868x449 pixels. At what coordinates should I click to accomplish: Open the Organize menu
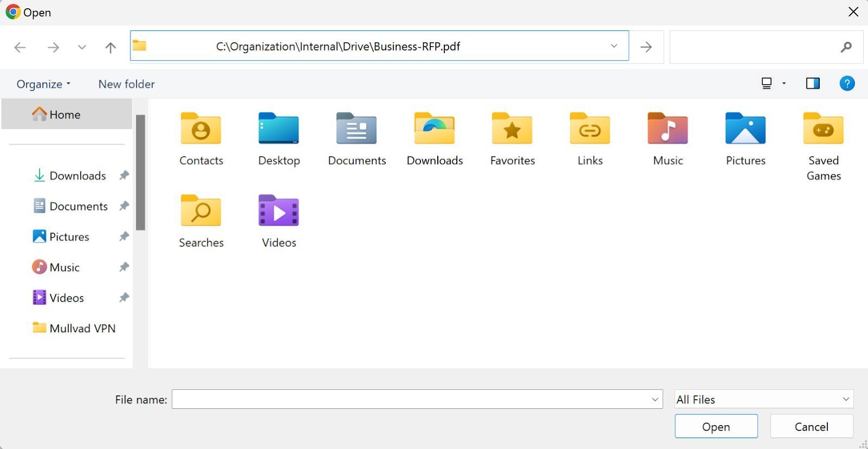pos(43,84)
